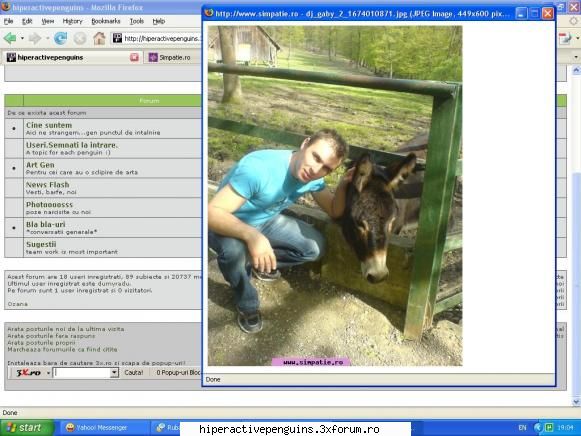Click the Cauta! search button
This screenshot has width=581, height=436.
[x=133, y=373]
